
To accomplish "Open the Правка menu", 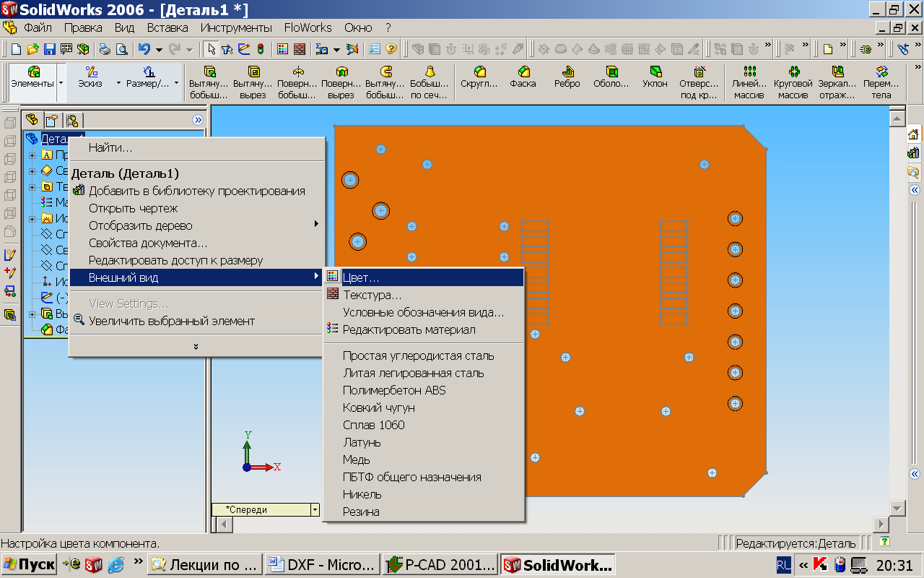I will (x=83, y=27).
